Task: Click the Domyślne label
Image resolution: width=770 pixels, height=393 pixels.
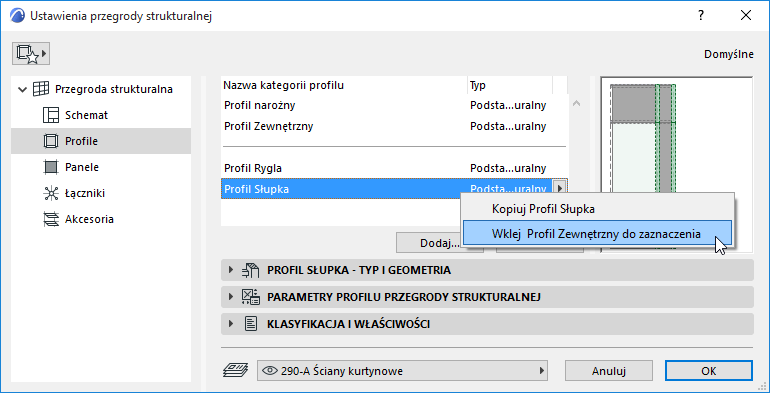Action: pos(729,54)
